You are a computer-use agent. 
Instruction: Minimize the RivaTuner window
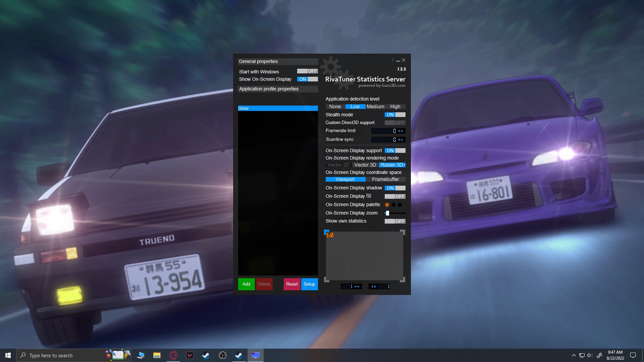point(398,60)
